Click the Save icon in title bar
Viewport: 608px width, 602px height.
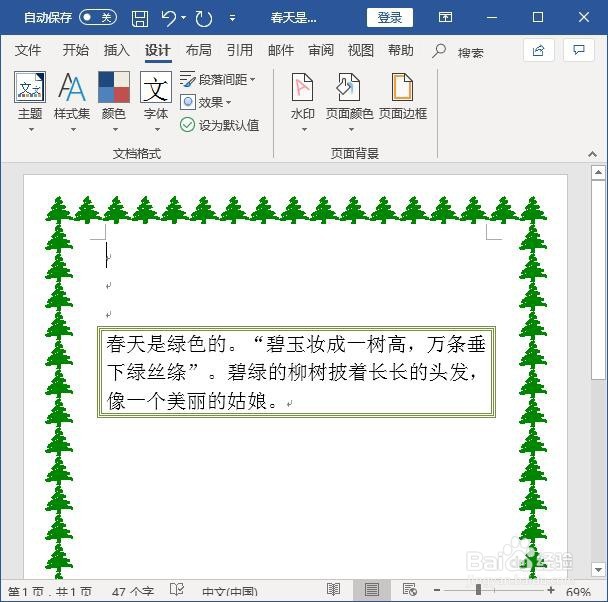point(140,18)
